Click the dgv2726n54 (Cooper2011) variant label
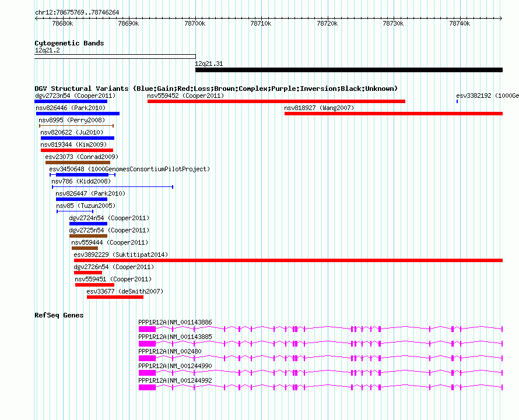Image resolution: width=519 pixels, height=420 pixels. (114, 267)
